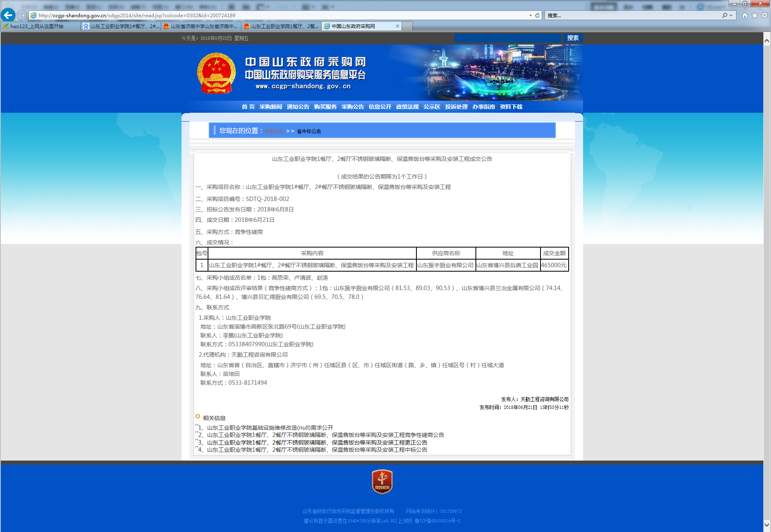Open the 采购公告 navigation menu item
771x532 pixels.
click(x=353, y=107)
